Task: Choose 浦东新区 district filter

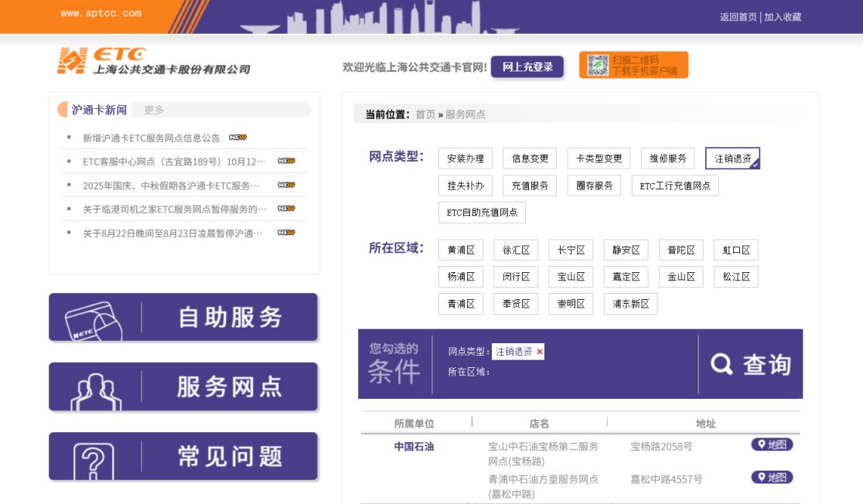Action: pos(630,304)
